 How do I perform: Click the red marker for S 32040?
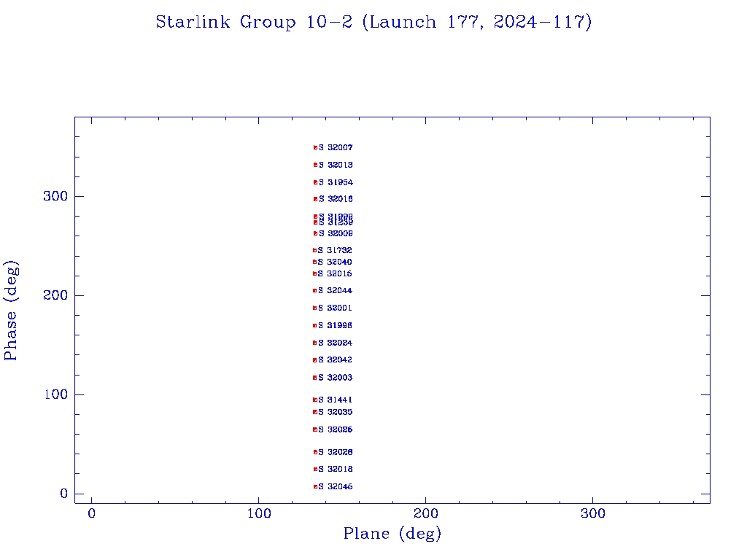click(x=315, y=262)
